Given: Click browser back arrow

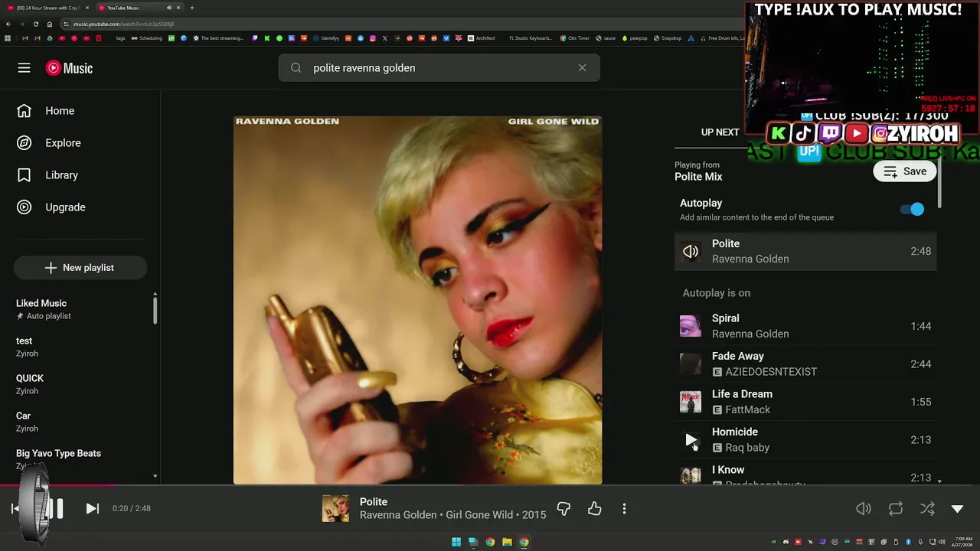Looking at the screenshot, I should [8, 24].
